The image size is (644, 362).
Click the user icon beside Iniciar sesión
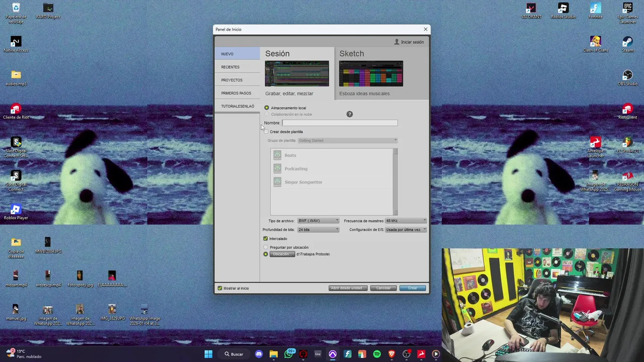[x=396, y=42]
